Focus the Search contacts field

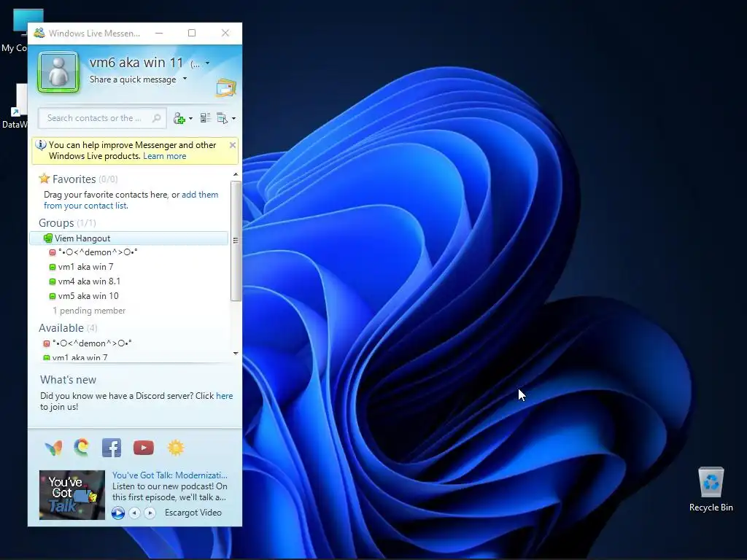point(102,118)
